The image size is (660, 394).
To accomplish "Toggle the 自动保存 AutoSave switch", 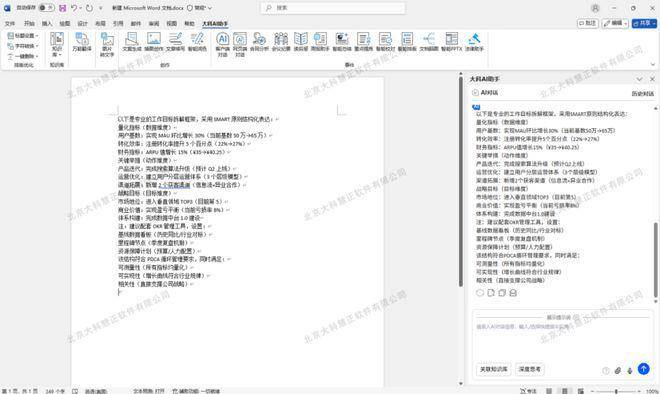I will (46, 8).
